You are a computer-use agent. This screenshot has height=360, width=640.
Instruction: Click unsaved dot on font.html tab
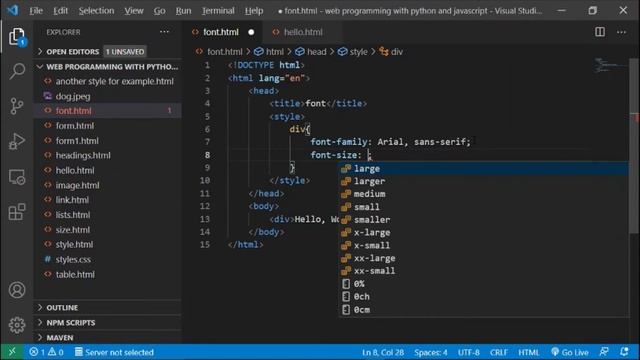(x=251, y=32)
